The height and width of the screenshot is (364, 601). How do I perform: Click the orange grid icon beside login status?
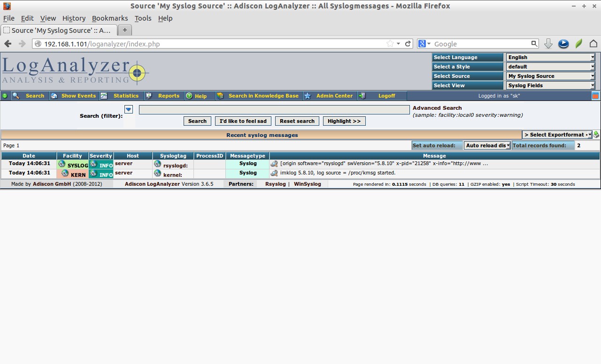point(595,96)
